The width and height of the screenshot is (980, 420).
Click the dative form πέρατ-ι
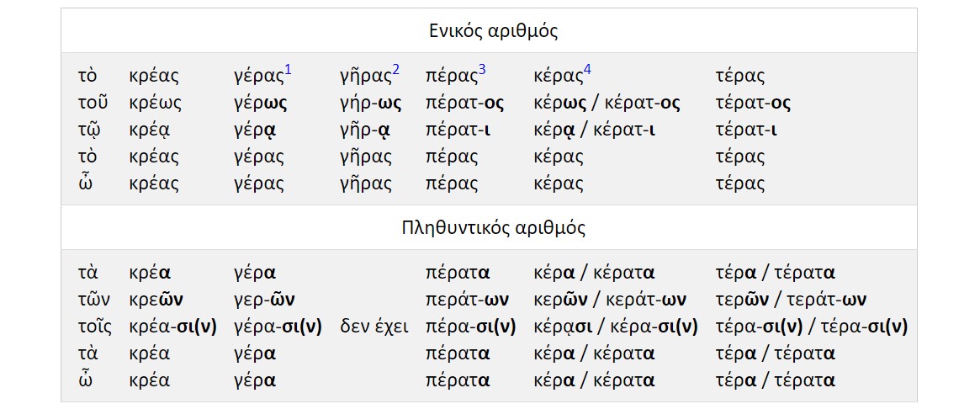pos(456,130)
